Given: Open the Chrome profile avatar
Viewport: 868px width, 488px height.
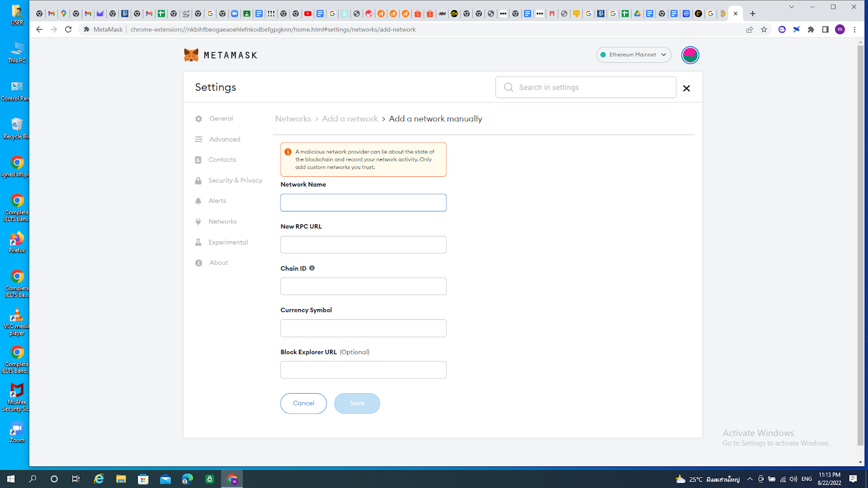Looking at the screenshot, I should [840, 29].
